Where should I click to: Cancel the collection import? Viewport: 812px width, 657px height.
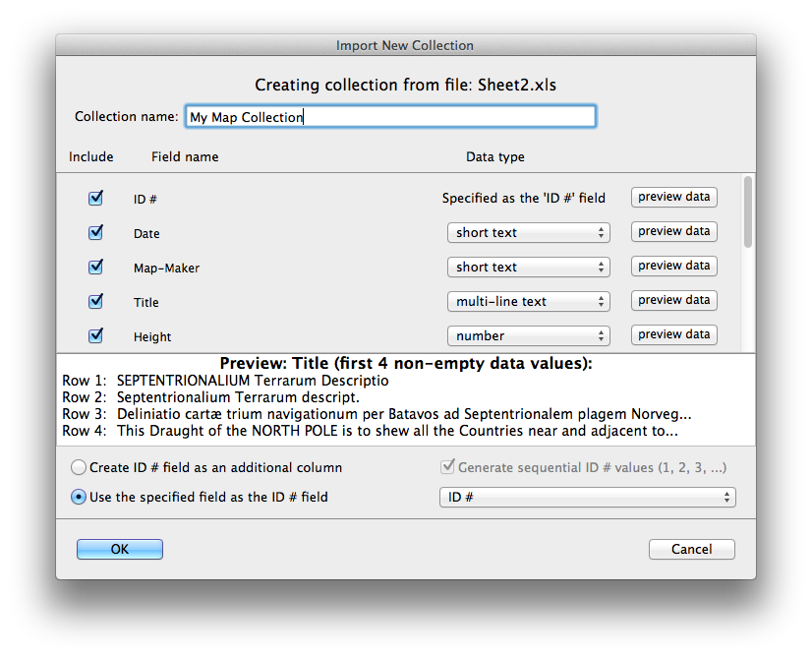pyautogui.click(x=691, y=549)
